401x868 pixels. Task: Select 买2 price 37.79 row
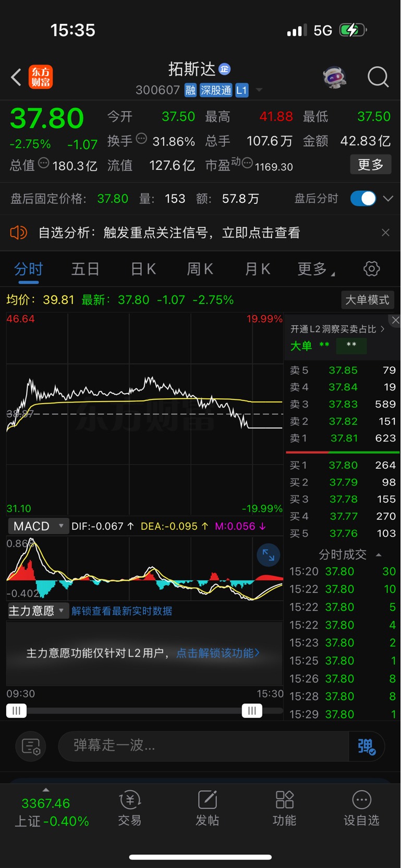click(x=343, y=482)
